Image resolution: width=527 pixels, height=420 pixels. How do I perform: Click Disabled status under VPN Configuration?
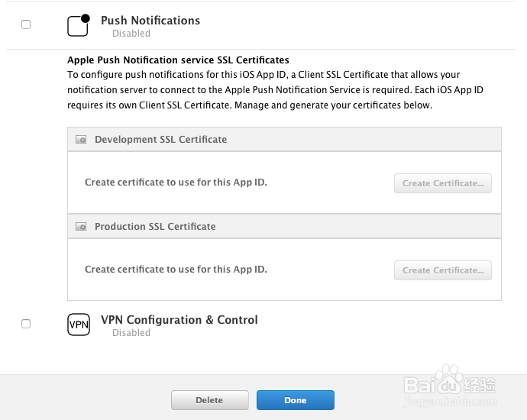131,333
